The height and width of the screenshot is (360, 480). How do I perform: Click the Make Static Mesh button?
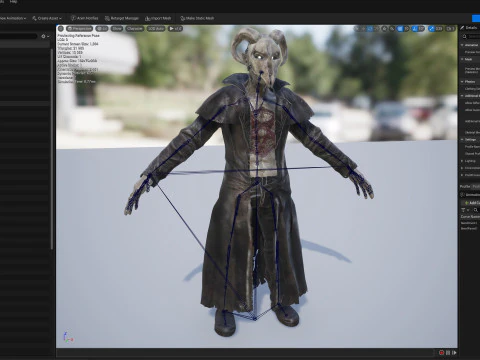pyautogui.click(x=197, y=18)
